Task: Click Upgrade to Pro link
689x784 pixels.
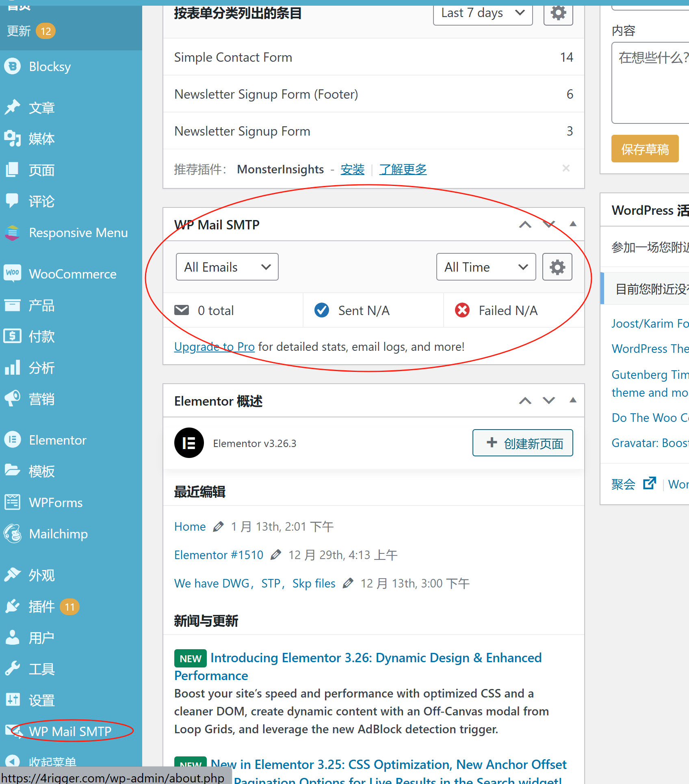Action: pyautogui.click(x=214, y=347)
